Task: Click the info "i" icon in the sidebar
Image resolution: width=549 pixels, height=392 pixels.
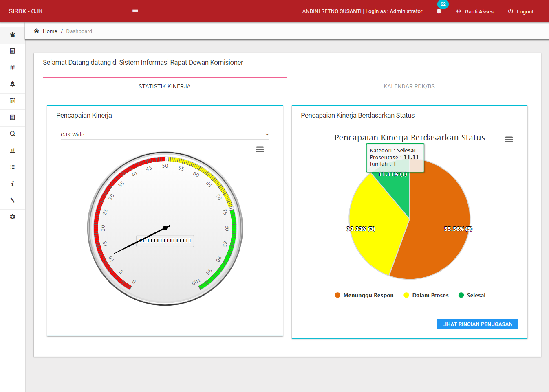Action: click(x=12, y=184)
